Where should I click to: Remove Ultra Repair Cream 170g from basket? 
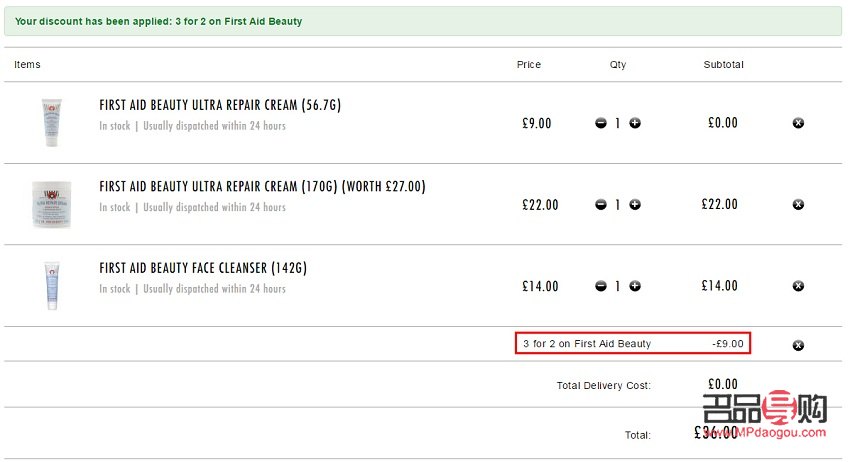(x=798, y=205)
